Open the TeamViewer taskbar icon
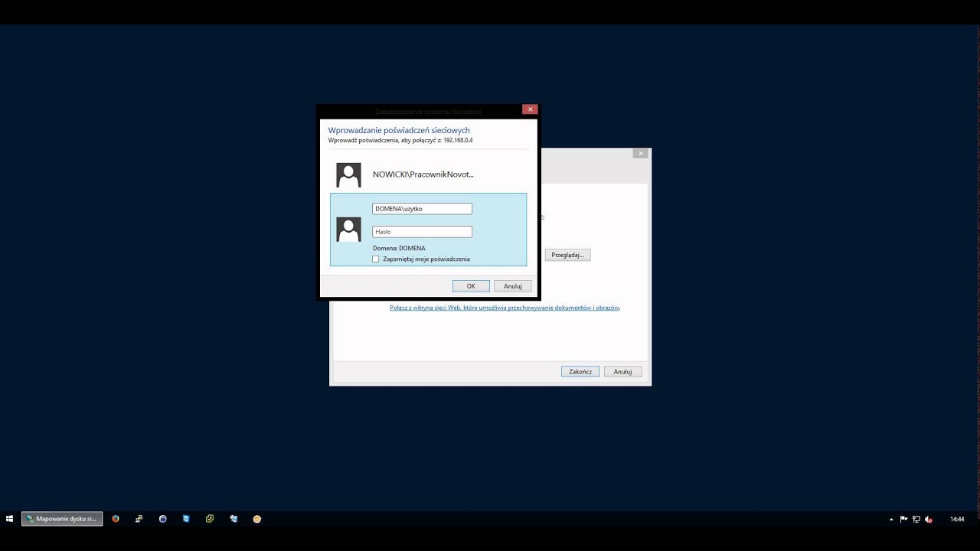The width and height of the screenshot is (980, 551). 186,519
